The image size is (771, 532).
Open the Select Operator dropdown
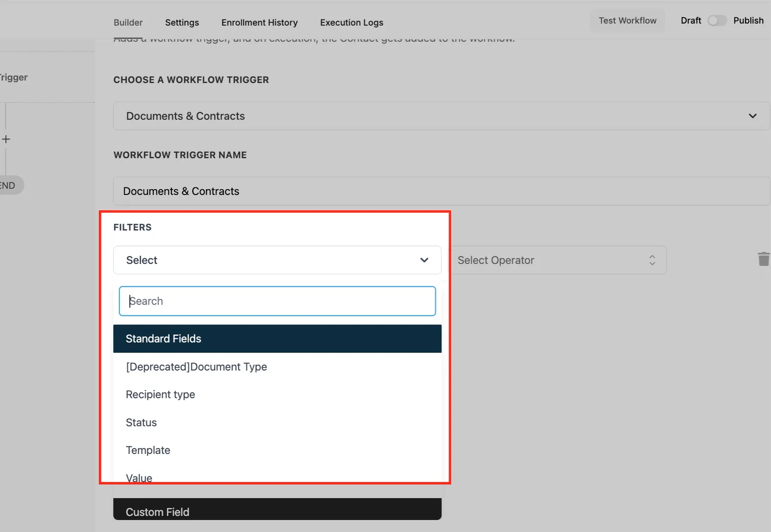558,260
